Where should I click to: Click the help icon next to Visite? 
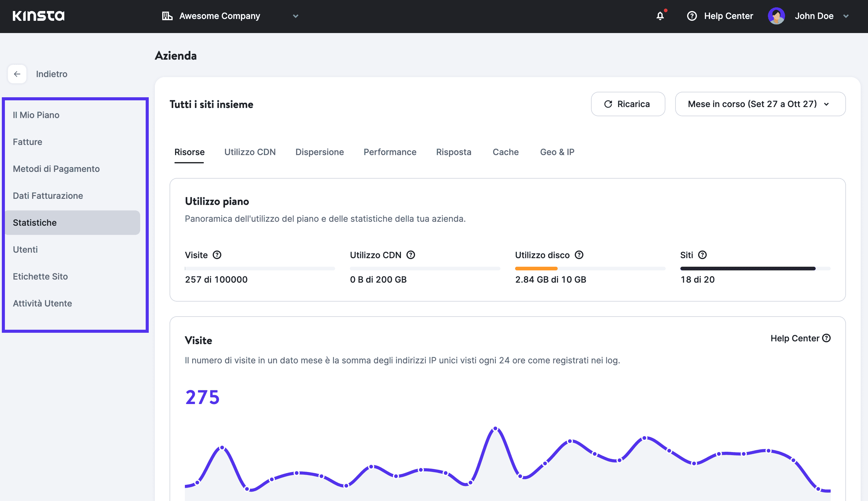tap(217, 255)
